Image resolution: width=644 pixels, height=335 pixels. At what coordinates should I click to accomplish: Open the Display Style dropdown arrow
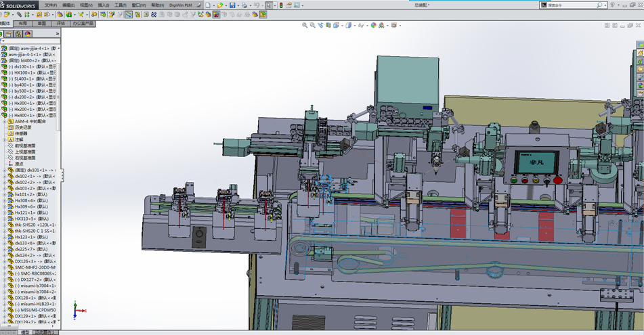[x=353, y=25]
